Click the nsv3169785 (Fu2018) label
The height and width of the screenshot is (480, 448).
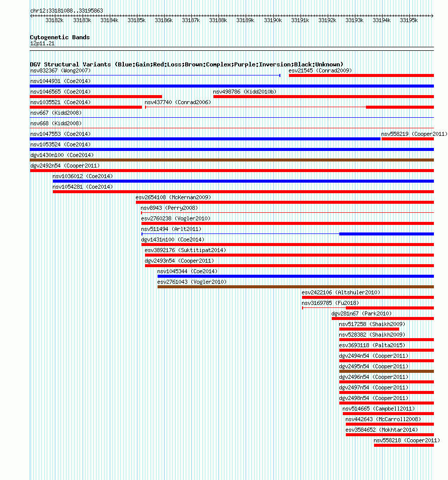(330, 303)
